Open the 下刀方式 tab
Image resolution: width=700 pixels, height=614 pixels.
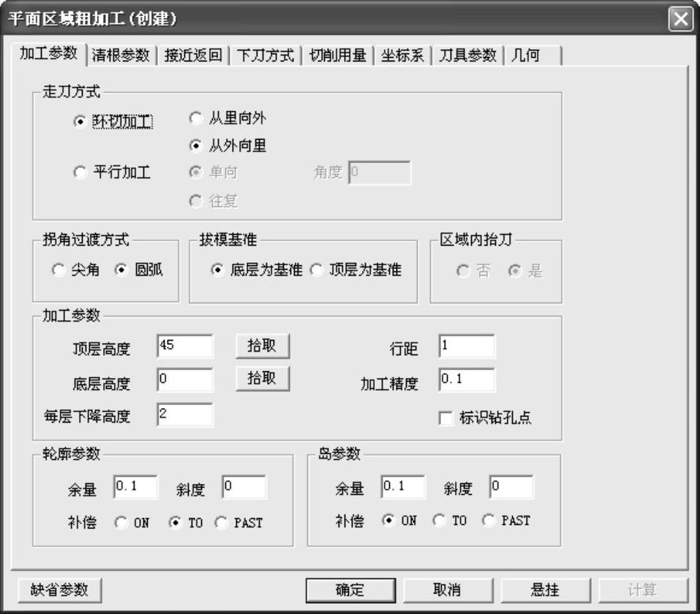pyautogui.click(x=266, y=56)
